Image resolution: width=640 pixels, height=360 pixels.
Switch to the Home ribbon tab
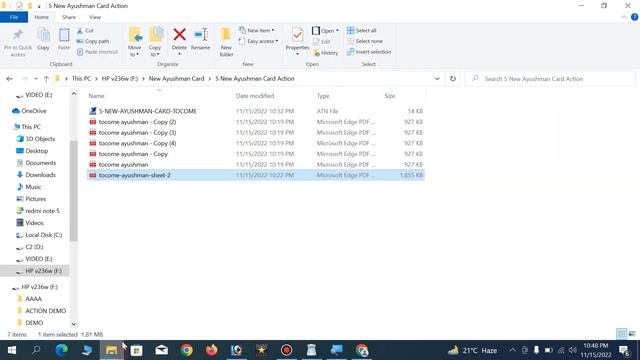click(41, 17)
